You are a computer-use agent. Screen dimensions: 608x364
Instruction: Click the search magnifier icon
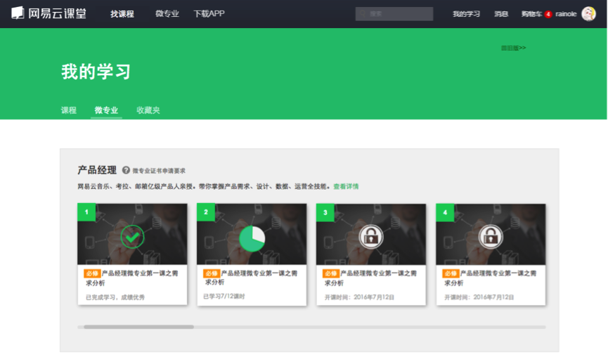point(363,14)
